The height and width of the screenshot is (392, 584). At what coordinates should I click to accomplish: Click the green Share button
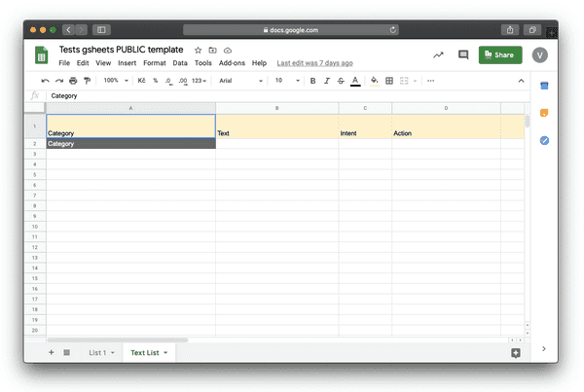(499, 55)
